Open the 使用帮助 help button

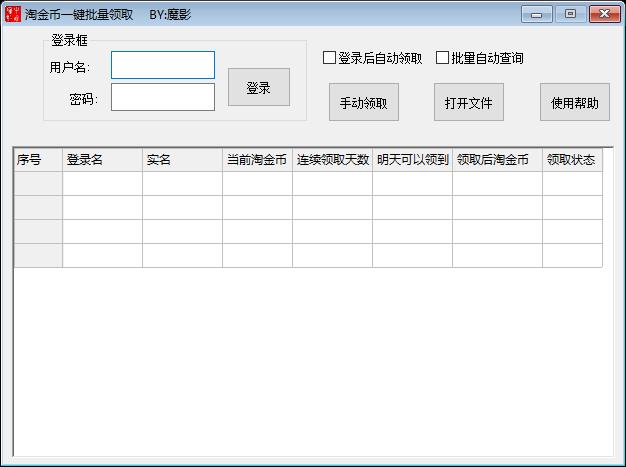pyautogui.click(x=575, y=102)
